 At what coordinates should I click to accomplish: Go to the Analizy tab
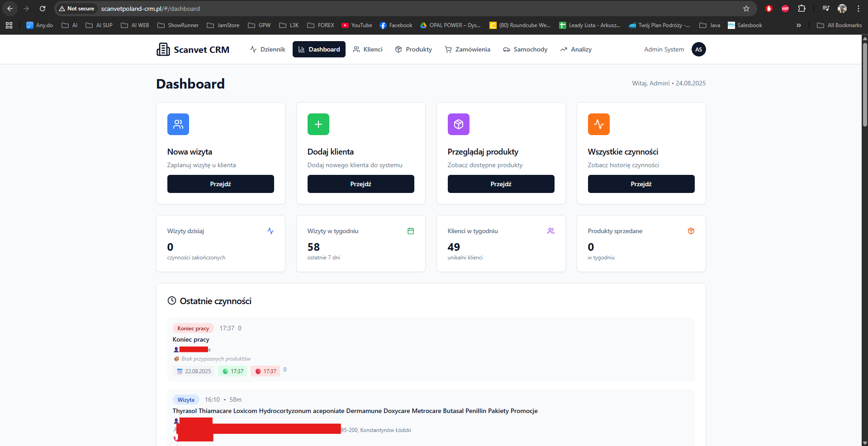pos(576,49)
